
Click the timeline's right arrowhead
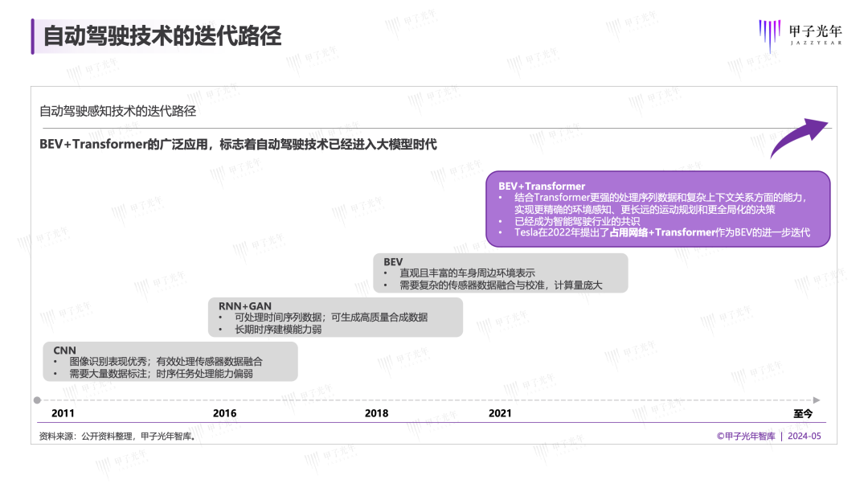(x=816, y=400)
